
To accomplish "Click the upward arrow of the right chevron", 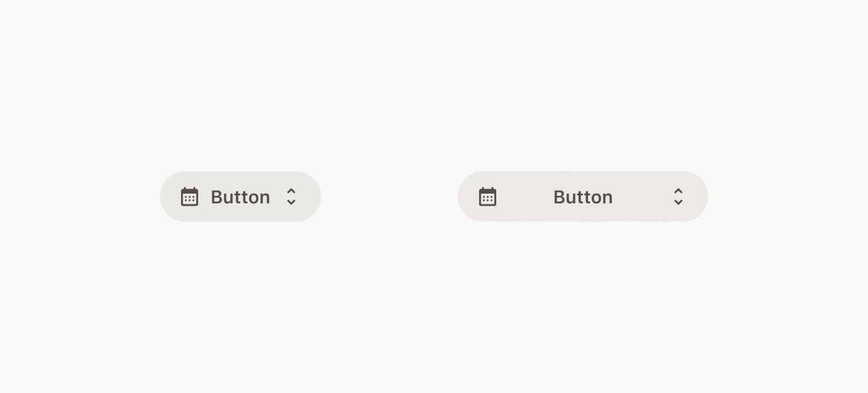I will click(678, 191).
